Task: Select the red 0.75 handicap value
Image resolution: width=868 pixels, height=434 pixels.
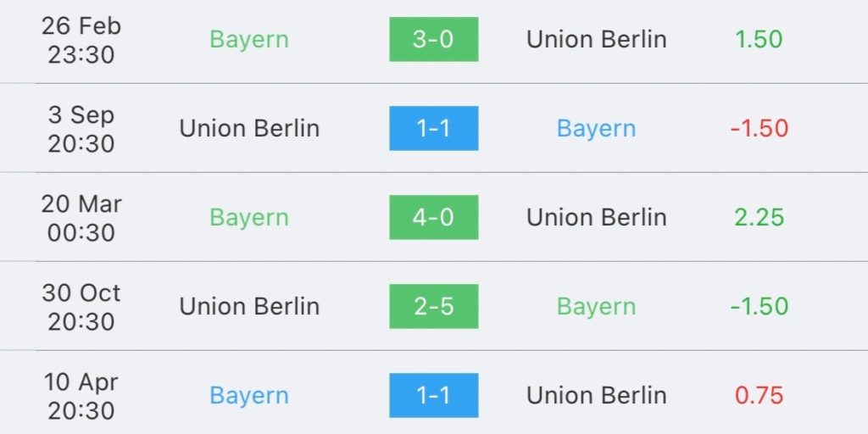Action: (x=759, y=395)
